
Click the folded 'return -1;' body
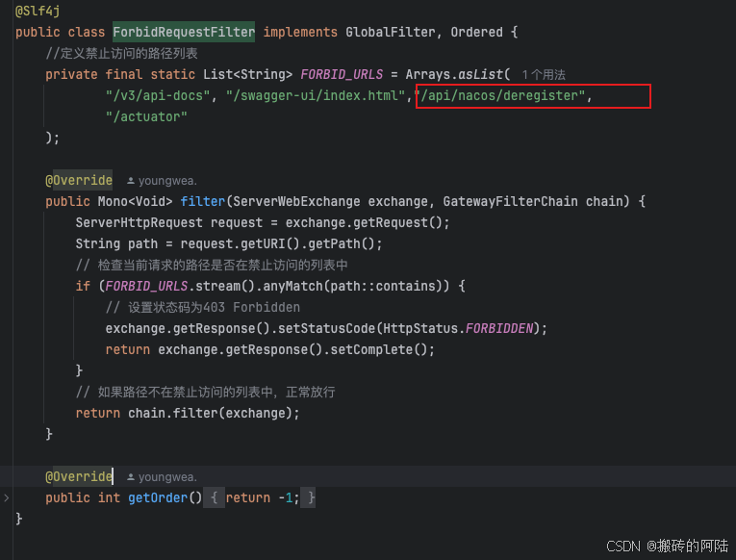(x=262, y=497)
